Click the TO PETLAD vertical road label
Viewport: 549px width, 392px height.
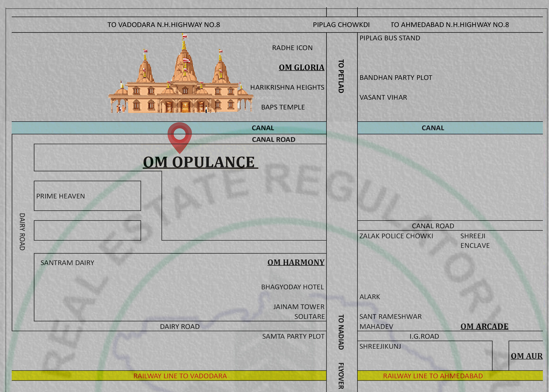pyautogui.click(x=341, y=76)
